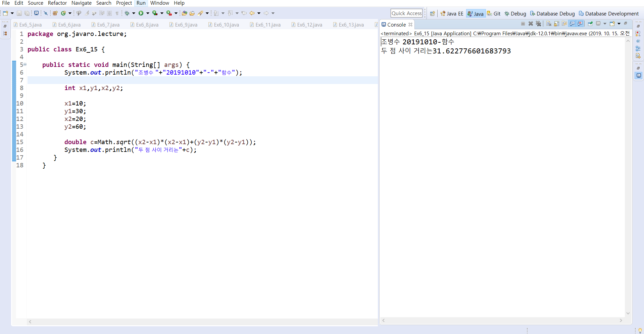Click the Tip of the Day lightbulb
The height and width of the screenshot is (334, 644).
point(640,331)
